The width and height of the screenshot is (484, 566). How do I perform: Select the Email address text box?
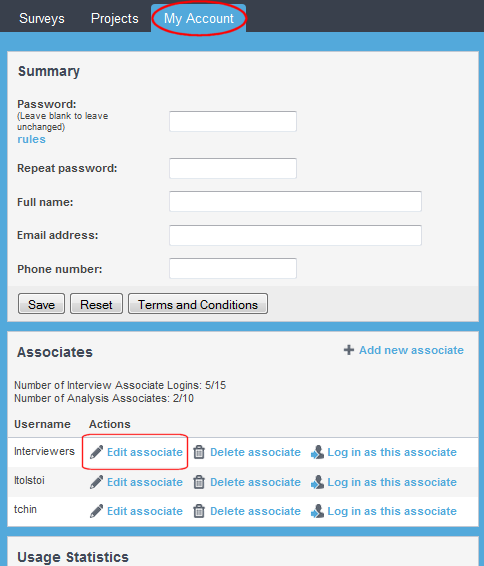tap(295, 235)
